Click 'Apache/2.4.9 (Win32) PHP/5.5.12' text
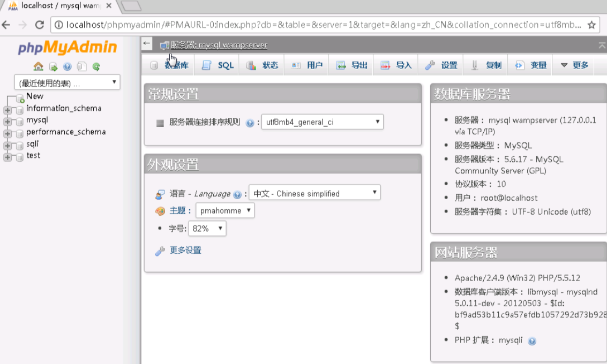The height and width of the screenshot is (364, 607). pos(517,278)
